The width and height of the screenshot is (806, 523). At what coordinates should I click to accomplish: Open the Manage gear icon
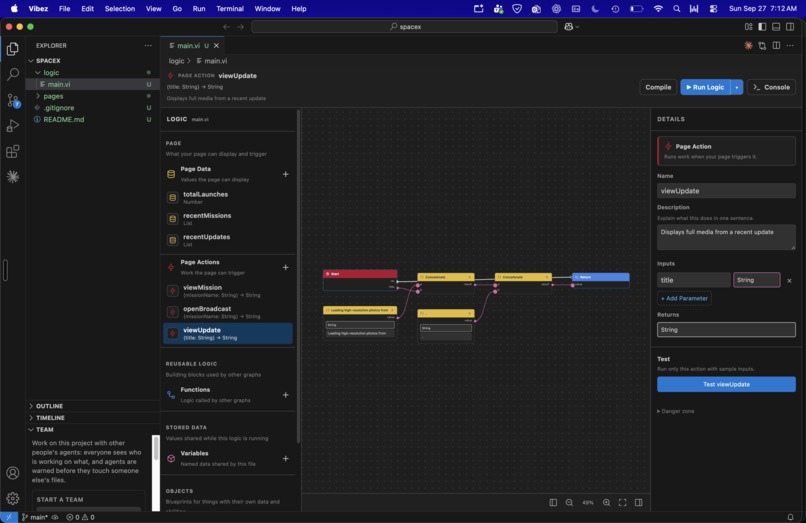coord(13,498)
